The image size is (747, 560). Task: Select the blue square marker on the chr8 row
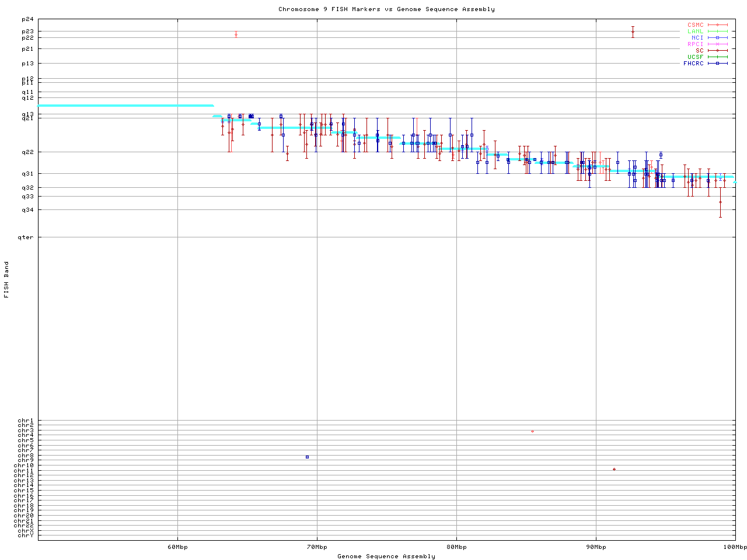click(x=307, y=457)
